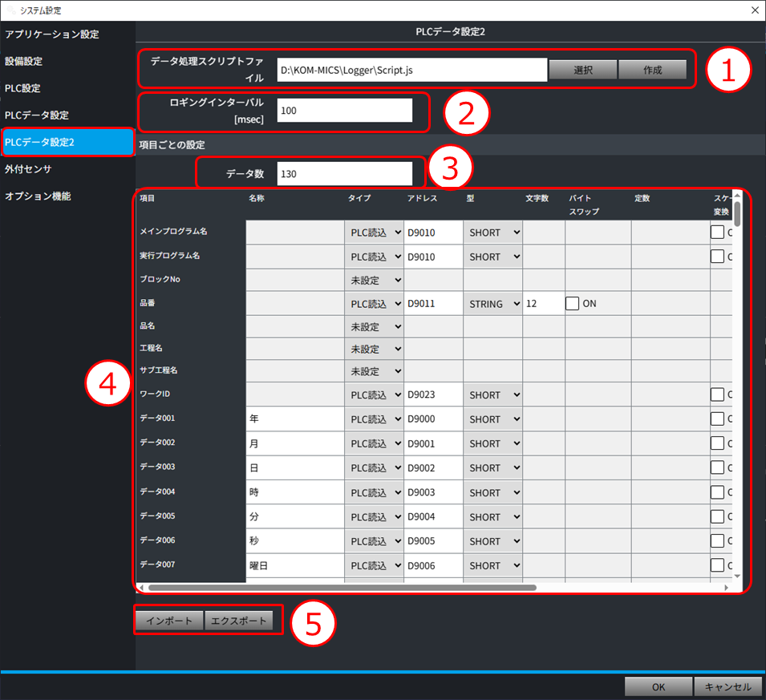Toggle scale conversion checkbox for データ001
Image resolution: width=766 pixels, height=700 pixels.
point(717,419)
